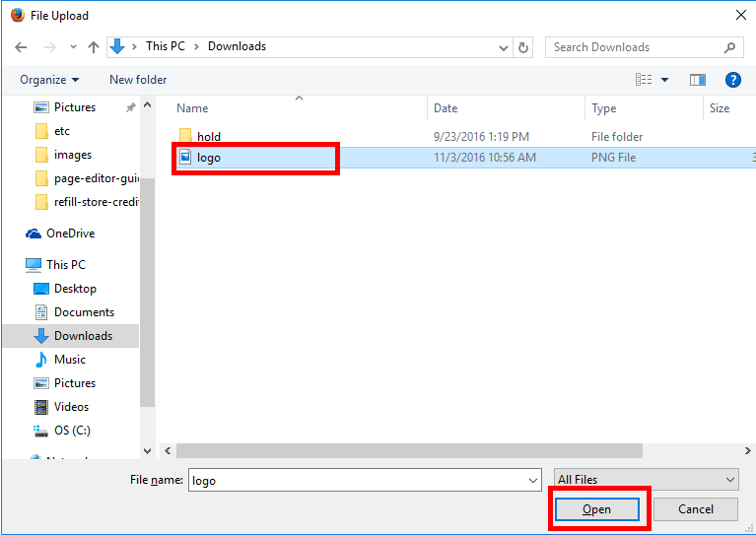Click the horizontal scrollbar left arrow
This screenshot has width=756, height=535.
click(168, 450)
